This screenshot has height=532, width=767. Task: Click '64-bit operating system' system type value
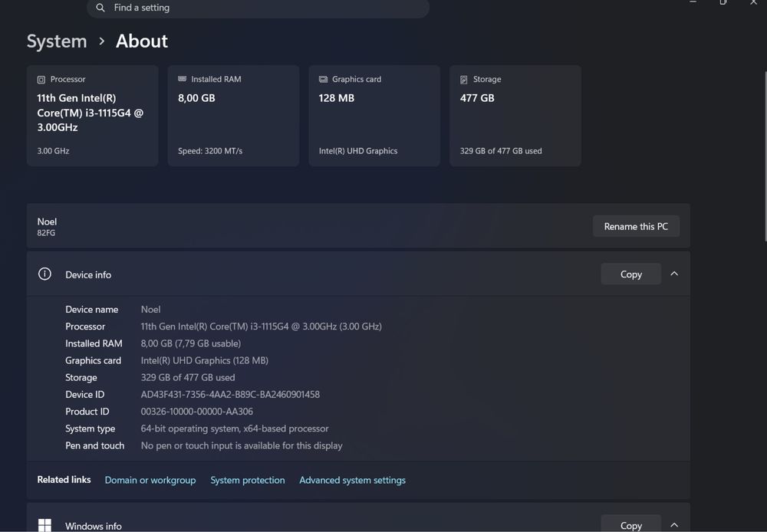tap(235, 429)
